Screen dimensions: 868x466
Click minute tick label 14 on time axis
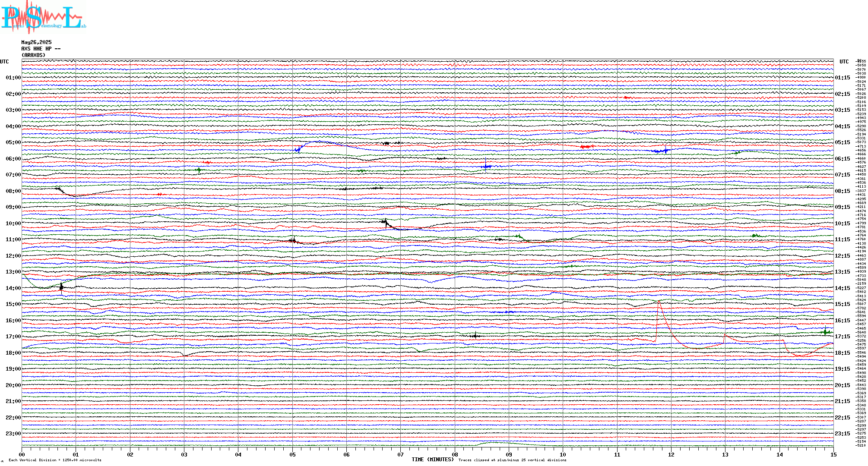tap(779, 454)
